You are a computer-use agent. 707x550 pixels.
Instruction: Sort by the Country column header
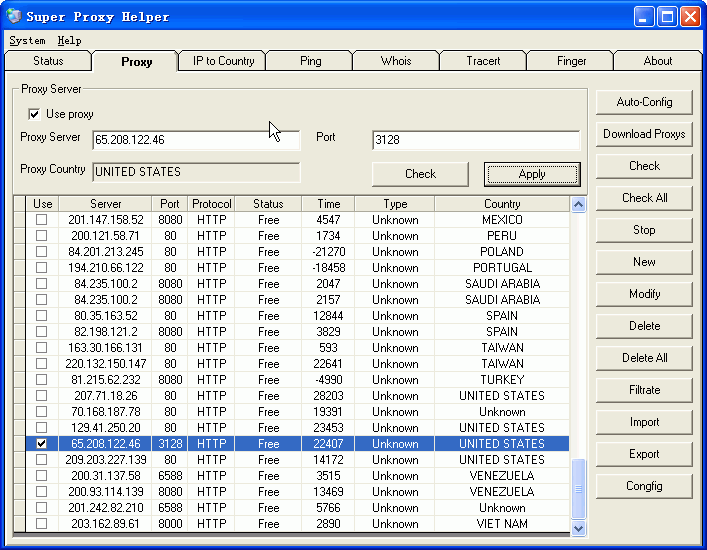[x=502, y=204]
